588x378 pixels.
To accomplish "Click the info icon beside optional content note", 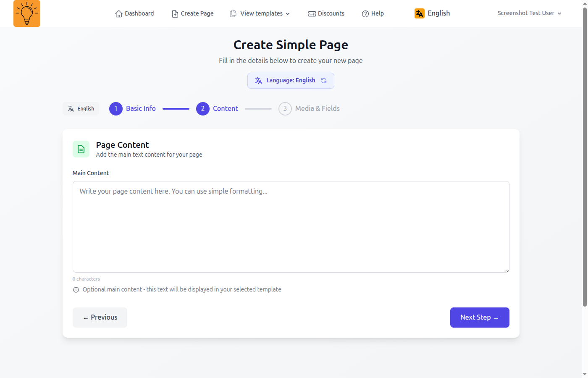I will pyautogui.click(x=76, y=290).
